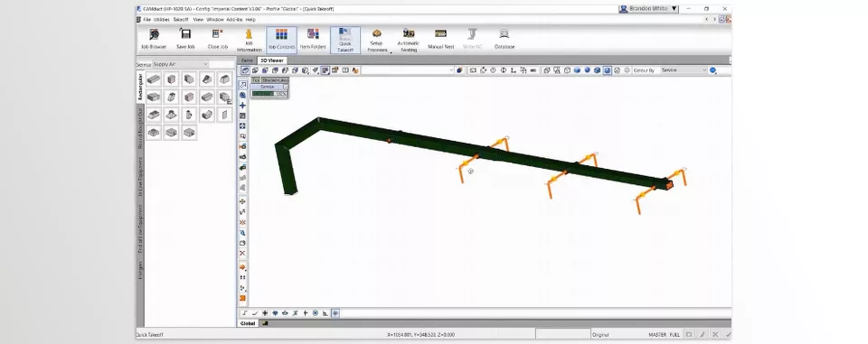This screenshot has width=868, height=344.
Task: Open the small dropdown next to Service overlay
Action: click(x=286, y=87)
